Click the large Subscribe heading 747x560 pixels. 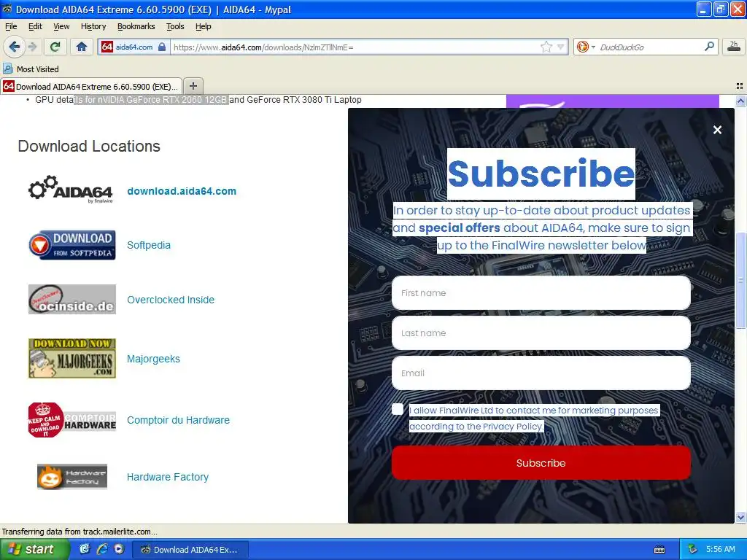click(541, 174)
